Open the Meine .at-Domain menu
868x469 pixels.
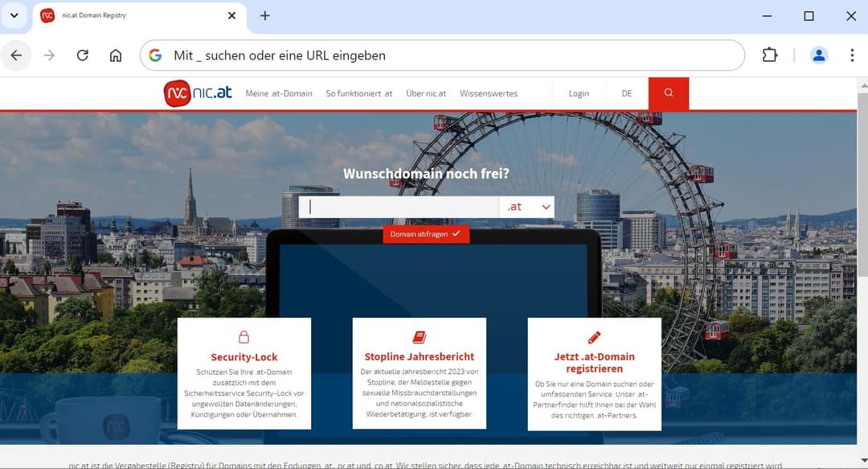pos(279,93)
